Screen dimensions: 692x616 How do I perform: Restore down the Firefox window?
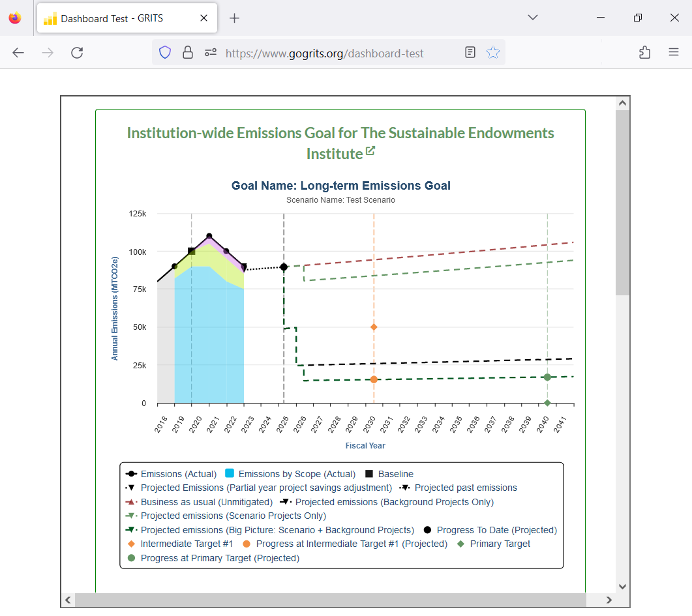[638, 18]
